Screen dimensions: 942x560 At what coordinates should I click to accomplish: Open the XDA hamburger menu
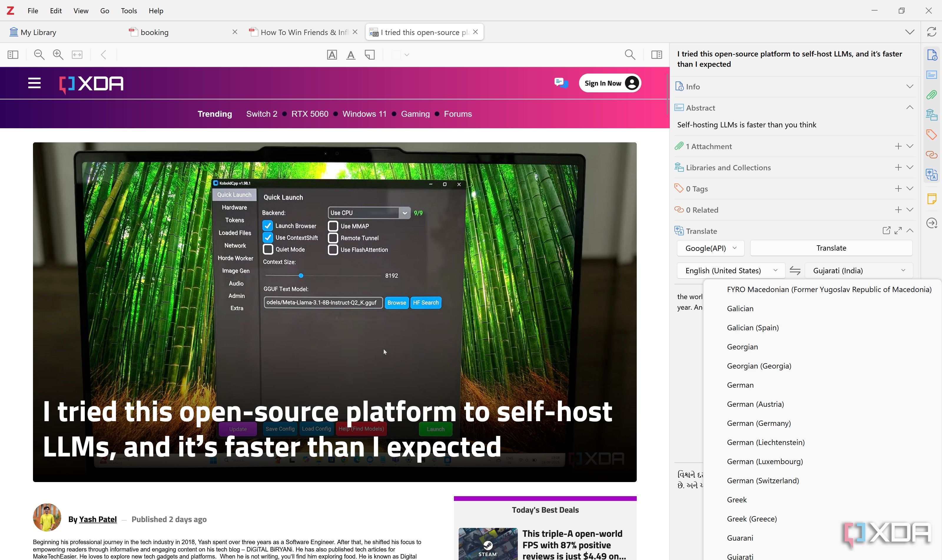click(34, 83)
